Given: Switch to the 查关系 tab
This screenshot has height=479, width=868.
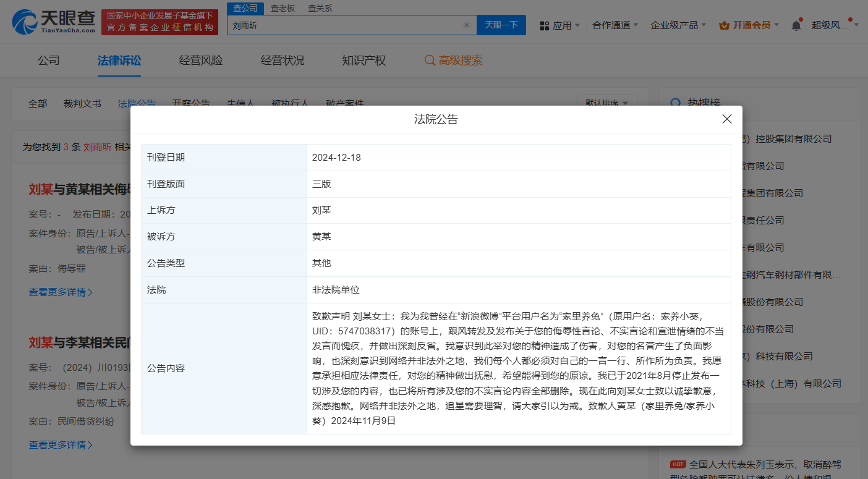Looking at the screenshot, I should [320, 8].
